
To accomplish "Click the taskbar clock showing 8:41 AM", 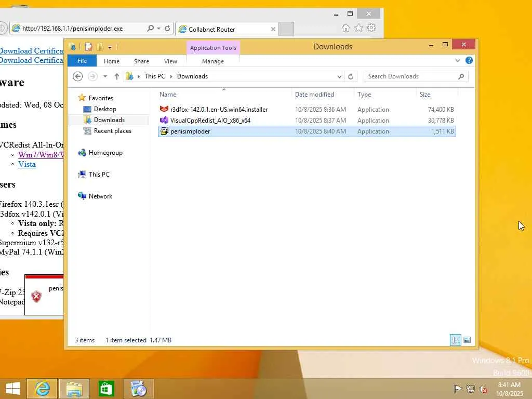I will [x=509, y=389].
